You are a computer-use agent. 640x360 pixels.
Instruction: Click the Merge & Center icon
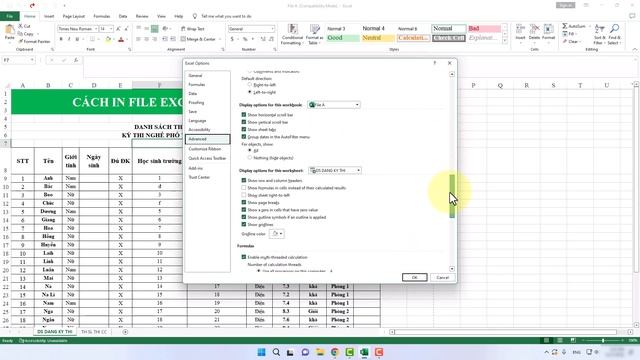pyautogui.click(x=183, y=39)
